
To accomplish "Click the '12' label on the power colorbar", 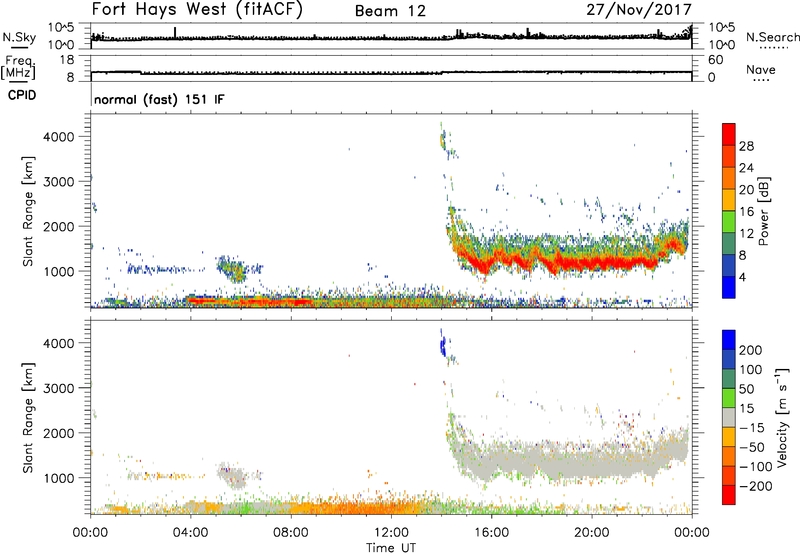I will pyautogui.click(x=746, y=234).
